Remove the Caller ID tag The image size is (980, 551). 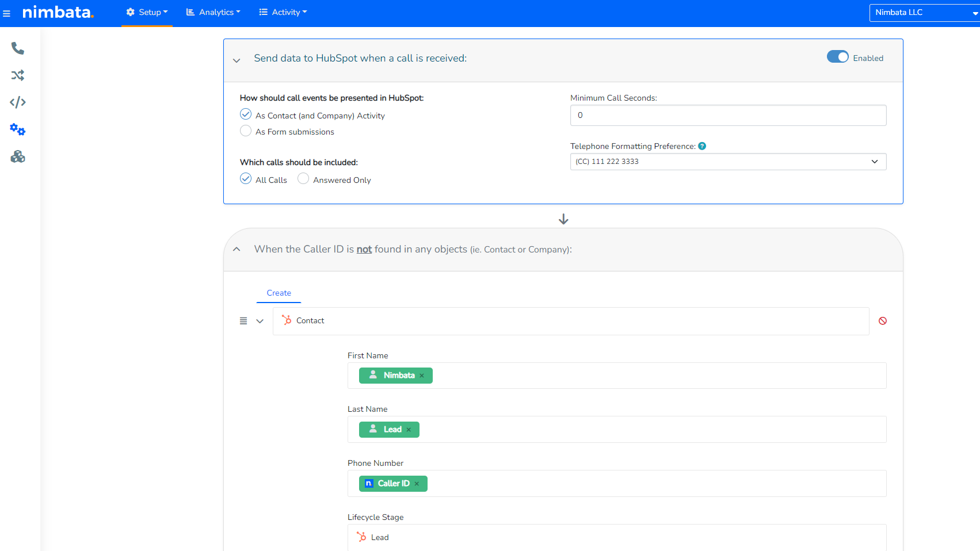[x=417, y=484]
